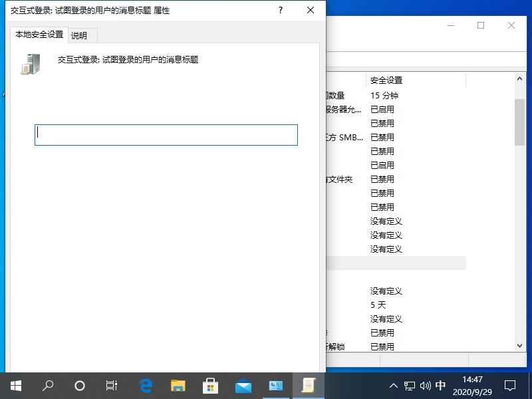Viewport: 532px width, 399px height.
Task: Open the Start menu
Action: point(15,386)
